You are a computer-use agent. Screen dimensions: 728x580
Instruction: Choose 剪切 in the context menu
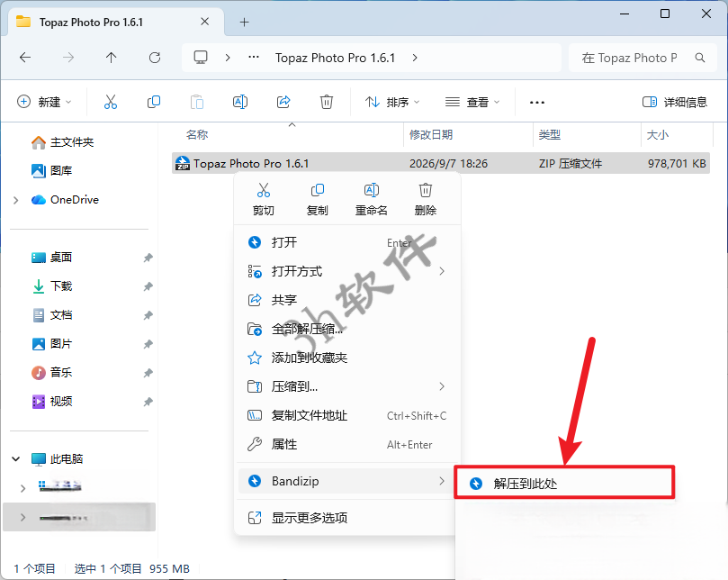(264, 199)
